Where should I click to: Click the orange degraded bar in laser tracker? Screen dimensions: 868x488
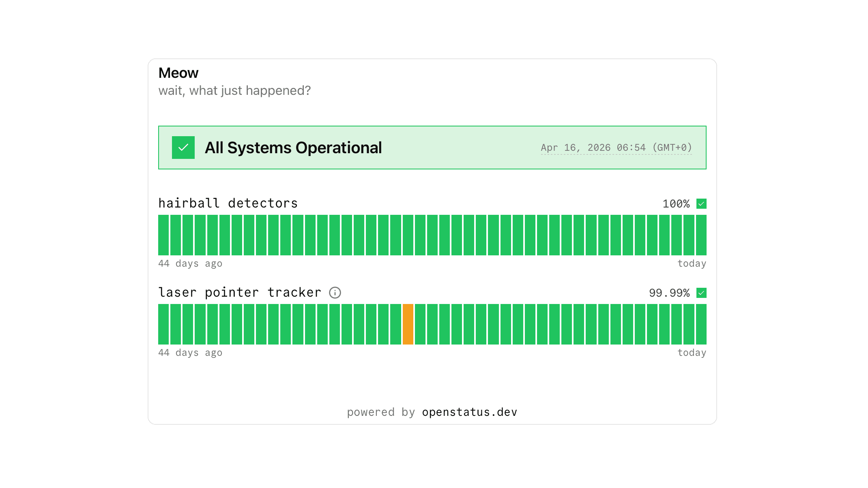[408, 324]
